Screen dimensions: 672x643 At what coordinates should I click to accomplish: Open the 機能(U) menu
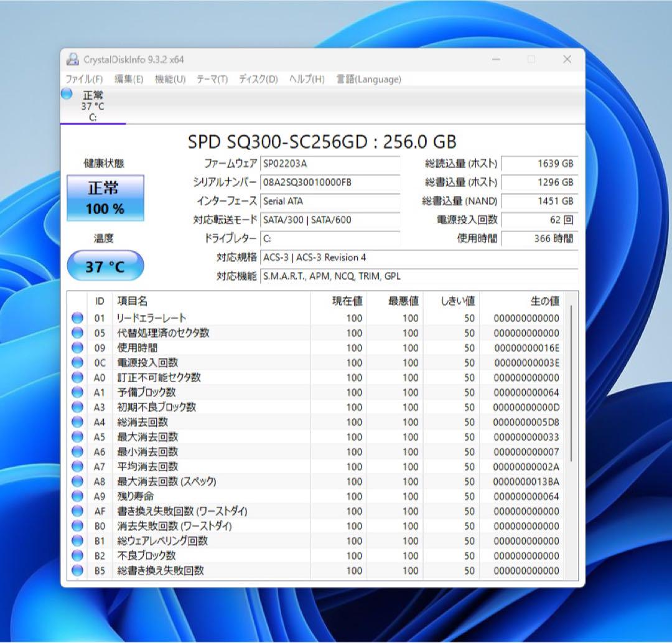(170, 79)
